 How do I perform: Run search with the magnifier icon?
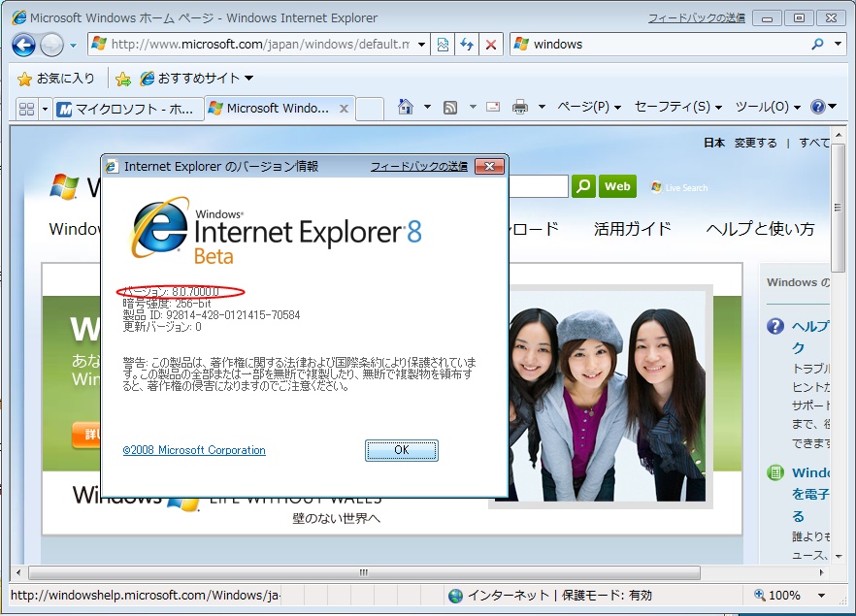817,45
